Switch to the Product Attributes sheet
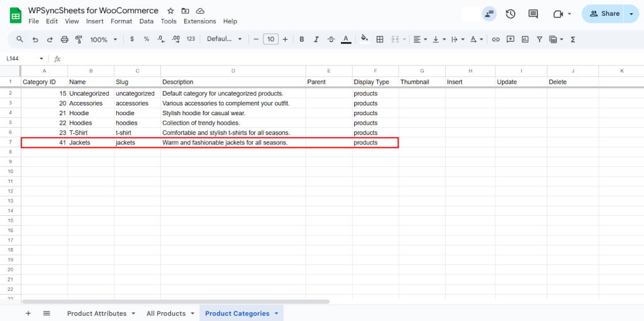Screen dimensions: 644x321 click(x=96, y=313)
